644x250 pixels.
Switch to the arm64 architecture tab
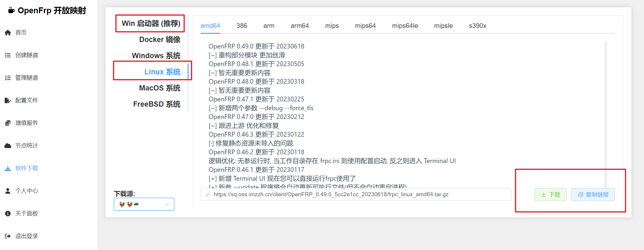300,26
